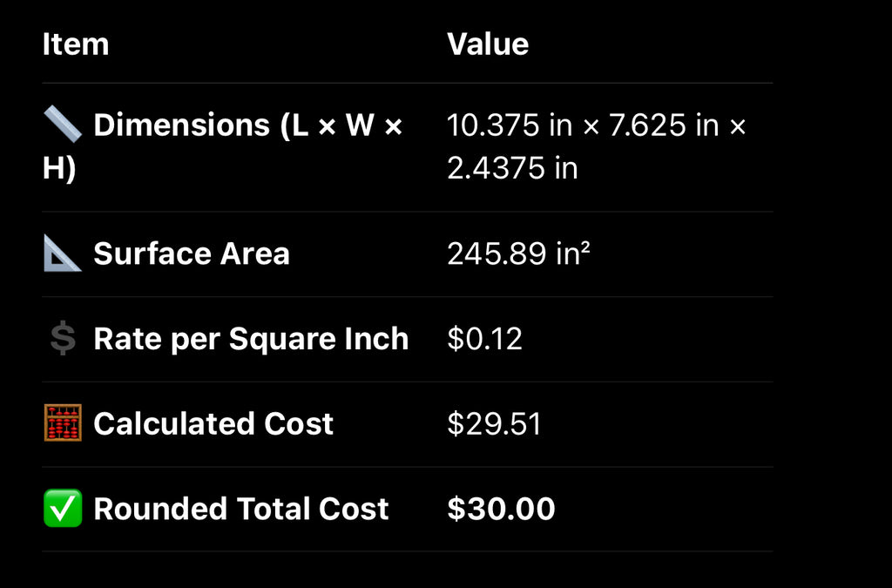This screenshot has height=588, width=892.
Task: Click the green checkmark icon
Action: [63, 508]
